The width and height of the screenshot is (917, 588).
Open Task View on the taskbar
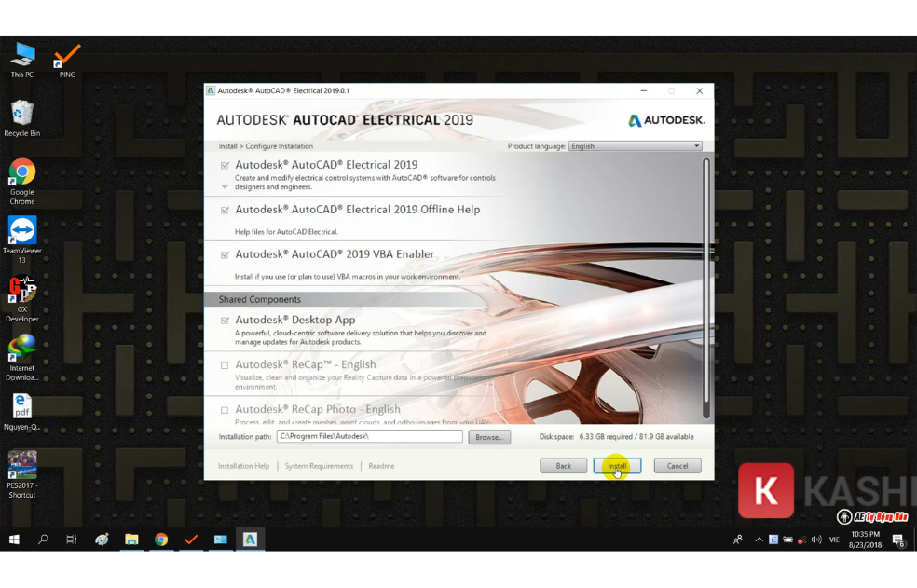tap(72, 540)
